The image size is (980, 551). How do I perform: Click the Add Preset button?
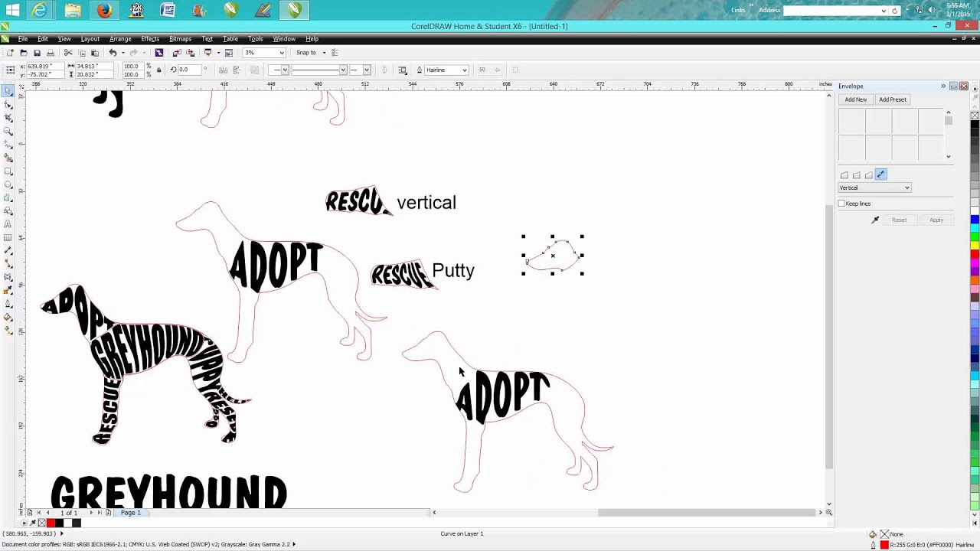893,99
